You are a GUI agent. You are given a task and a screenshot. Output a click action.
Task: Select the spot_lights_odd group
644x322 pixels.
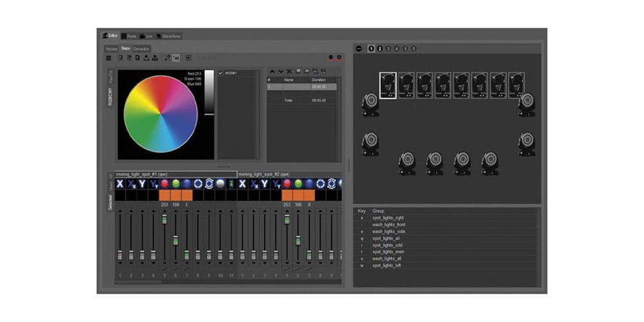point(387,245)
